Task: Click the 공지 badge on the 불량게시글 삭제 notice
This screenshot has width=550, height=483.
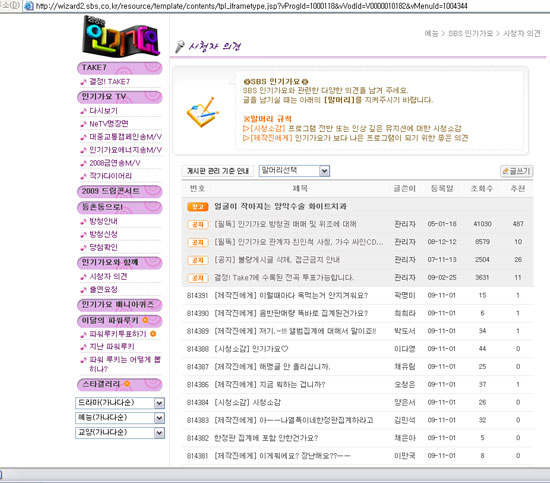Action: tap(197, 260)
